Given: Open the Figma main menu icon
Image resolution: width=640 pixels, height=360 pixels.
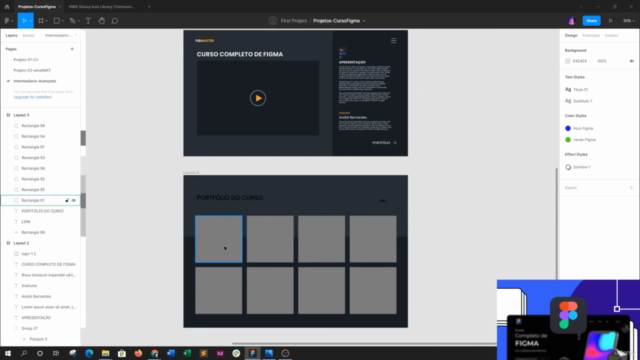Looking at the screenshot, I should [7, 20].
